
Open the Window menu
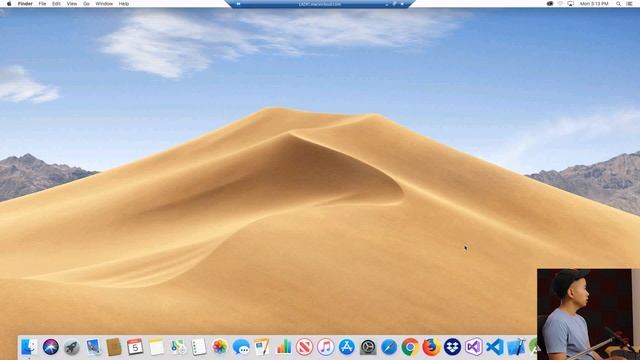(104, 4)
